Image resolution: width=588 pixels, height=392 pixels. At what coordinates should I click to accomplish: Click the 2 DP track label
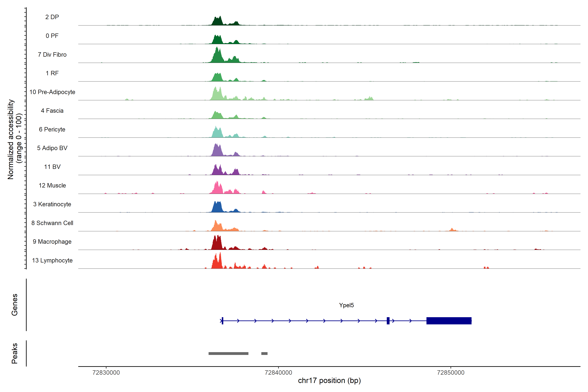tap(52, 17)
